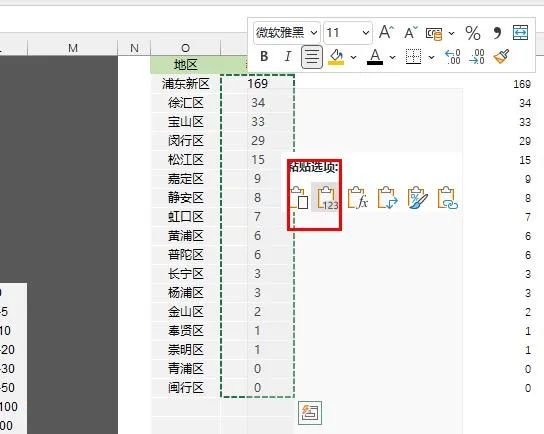Toggle italic formatting
Image resolution: width=544 pixels, height=434 pixels.
pyautogui.click(x=287, y=56)
